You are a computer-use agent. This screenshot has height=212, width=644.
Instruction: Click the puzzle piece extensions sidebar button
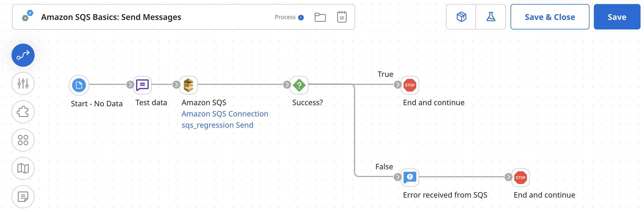click(23, 112)
